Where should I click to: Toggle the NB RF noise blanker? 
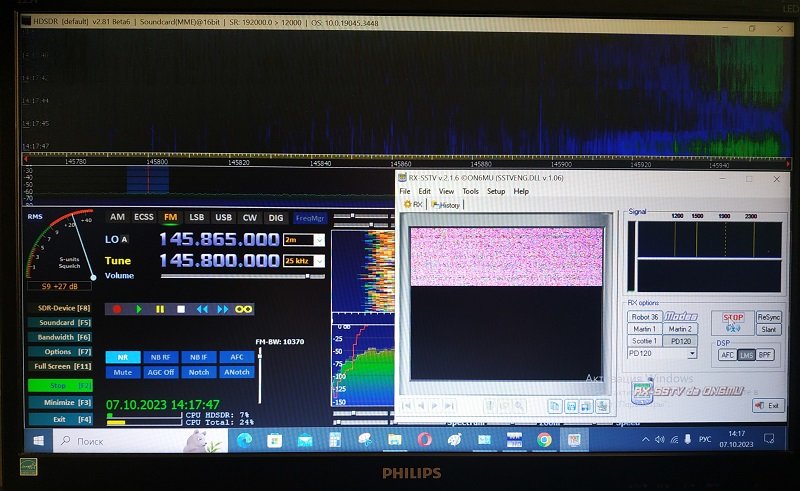[x=161, y=357]
